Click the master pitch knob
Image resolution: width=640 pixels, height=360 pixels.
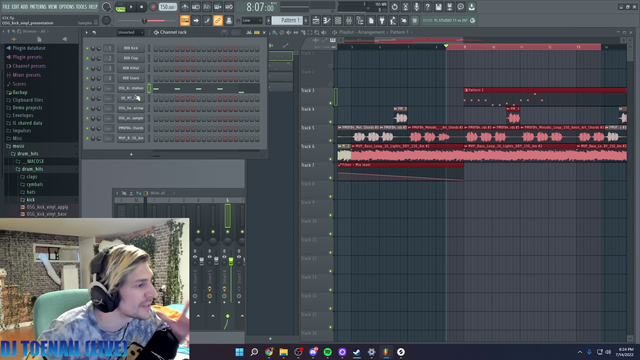coord(106,20)
